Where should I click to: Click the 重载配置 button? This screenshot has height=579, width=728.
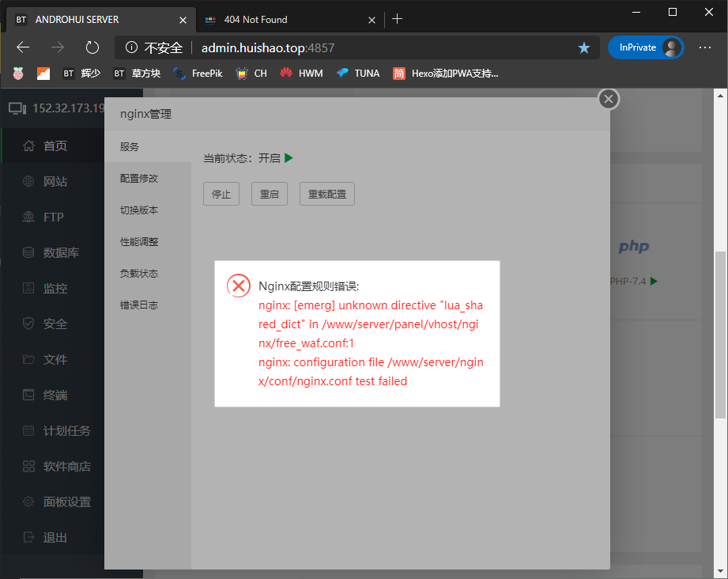(327, 194)
